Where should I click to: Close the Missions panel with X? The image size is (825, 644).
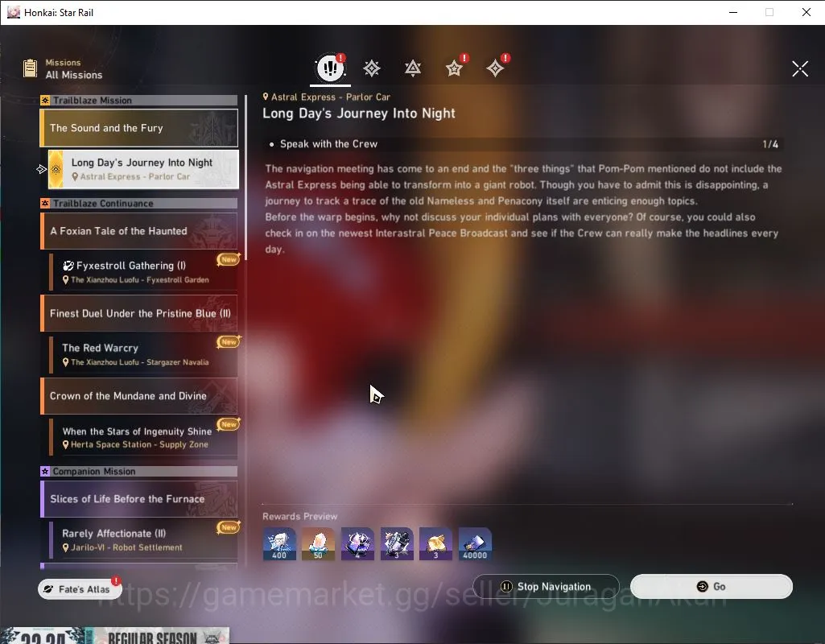tap(800, 68)
